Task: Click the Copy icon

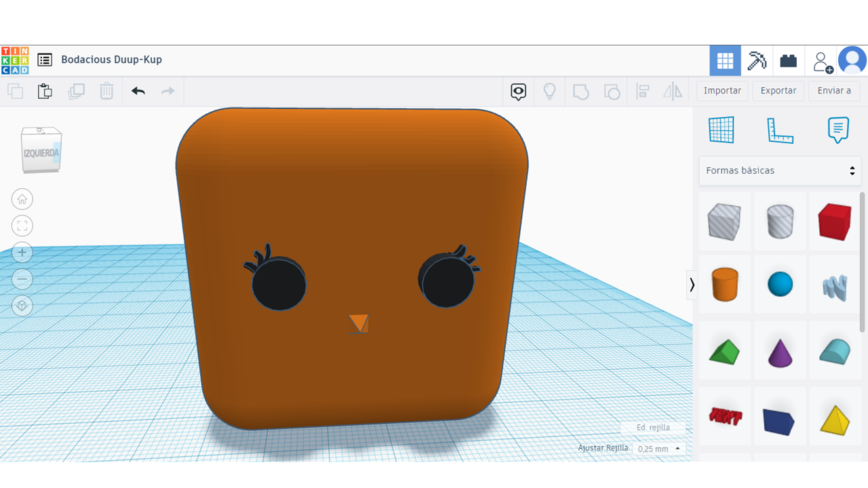Action: click(15, 91)
